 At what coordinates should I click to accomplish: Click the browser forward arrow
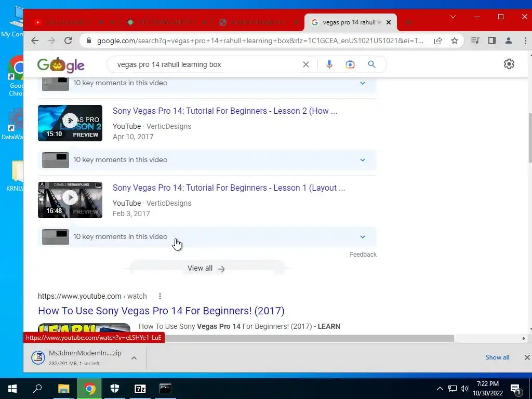tap(51, 41)
